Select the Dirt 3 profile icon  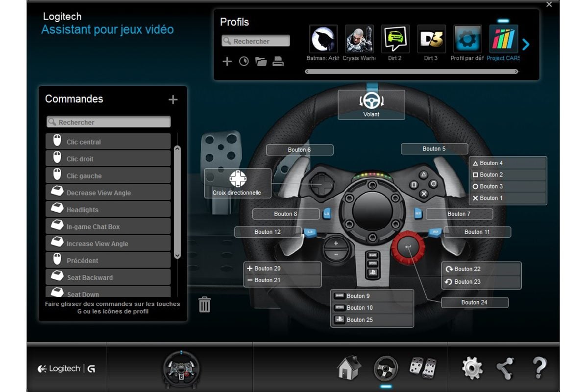coord(432,39)
